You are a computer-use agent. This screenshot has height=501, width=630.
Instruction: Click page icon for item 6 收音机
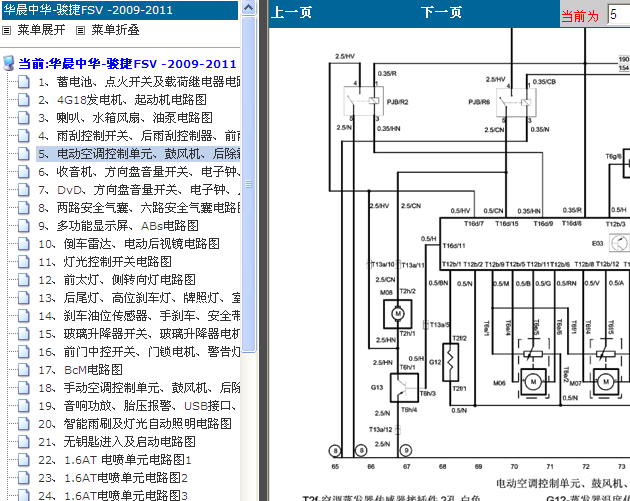(x=24, y=172)
